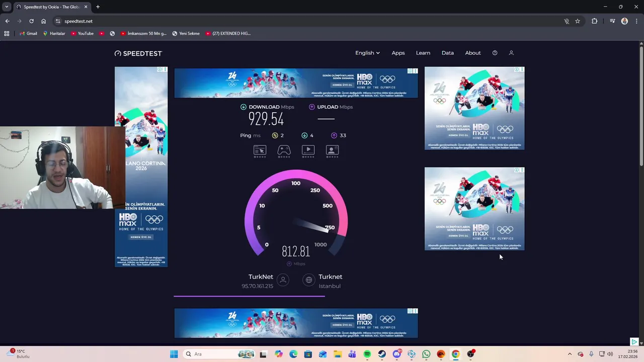
Task: Click the download latency icon showing 4
Action: tap(304, 135)
